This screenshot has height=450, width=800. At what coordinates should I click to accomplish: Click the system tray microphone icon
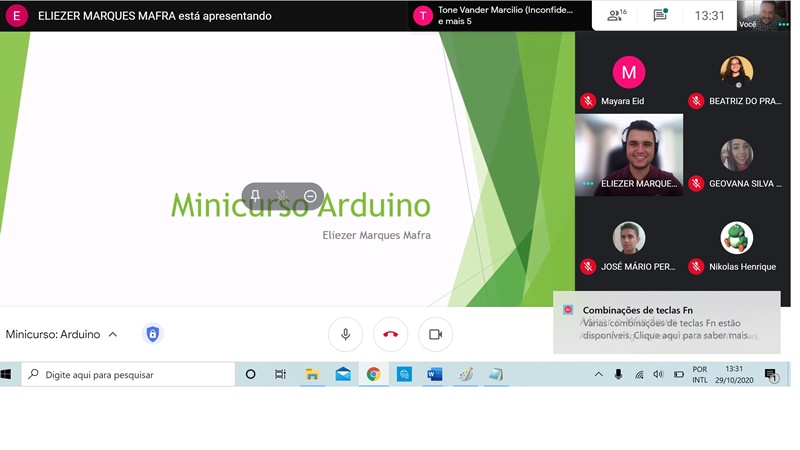click(618, 374)
